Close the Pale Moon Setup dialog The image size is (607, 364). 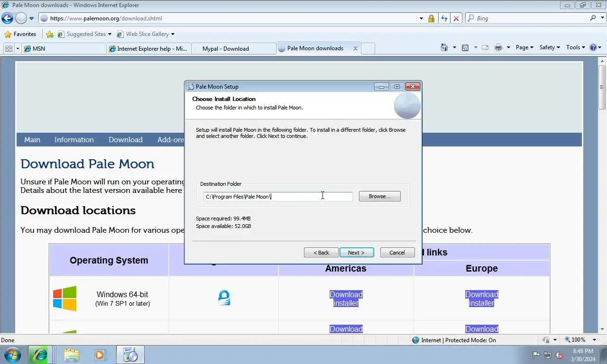click(413, 87)
